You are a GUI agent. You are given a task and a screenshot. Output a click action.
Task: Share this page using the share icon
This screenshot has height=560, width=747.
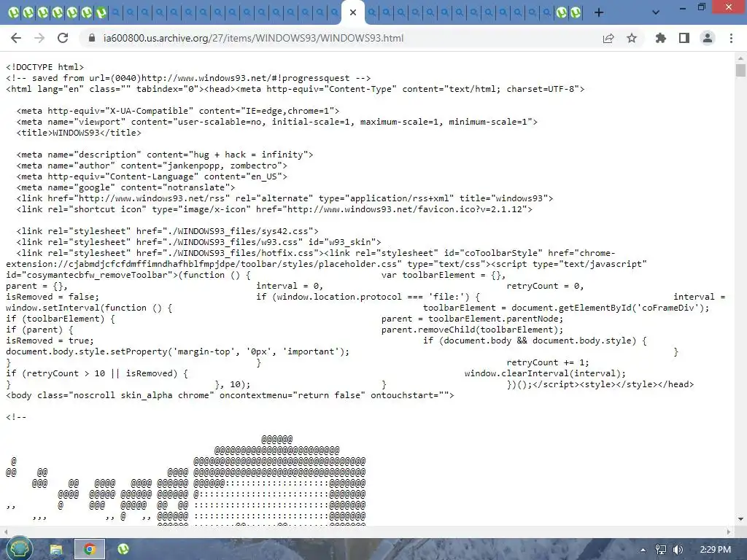pyautogui.click(x=608, y=38)
